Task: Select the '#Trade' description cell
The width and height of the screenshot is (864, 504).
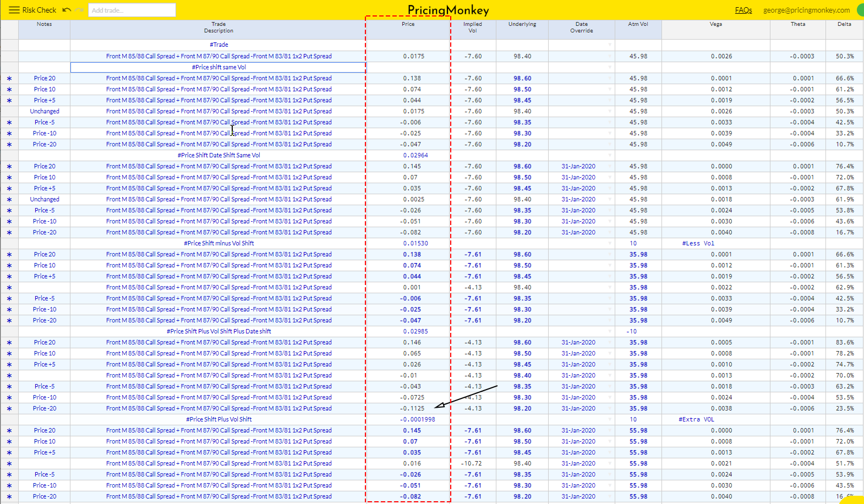Action: 218,45
